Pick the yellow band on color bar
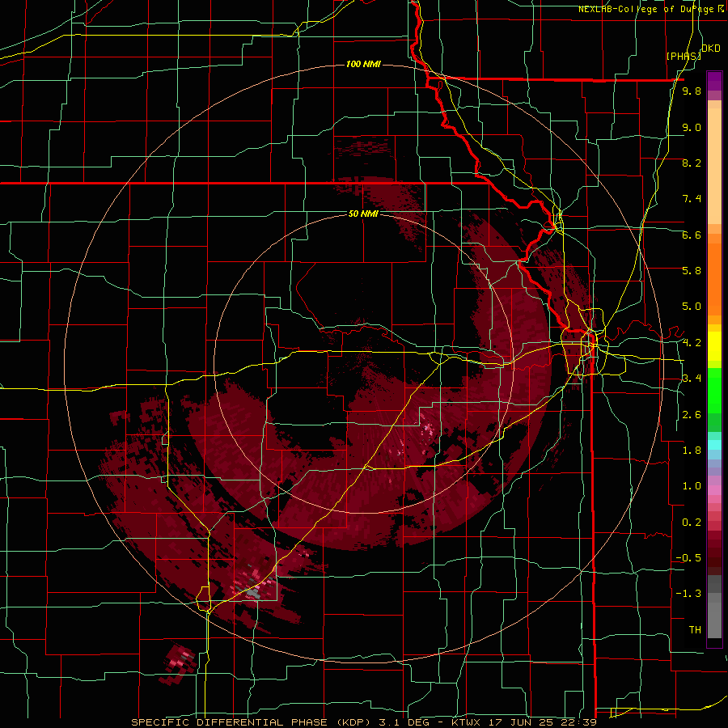 [x=714, y=346]
